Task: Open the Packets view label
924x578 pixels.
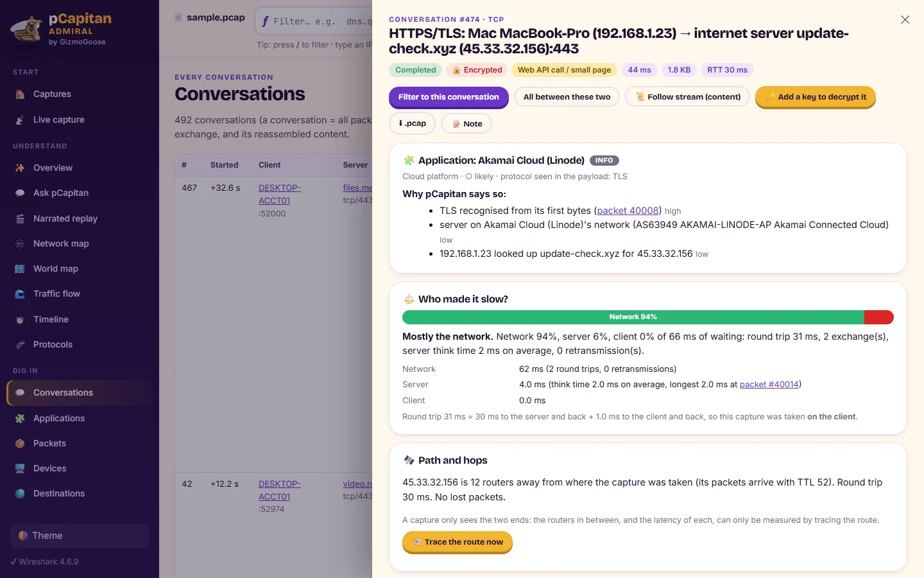Action: 49,444
